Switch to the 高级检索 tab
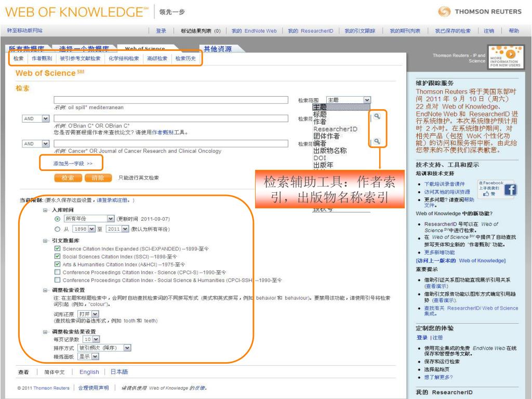The width and height of the screenshot is (532, 399). click(157, 58)
